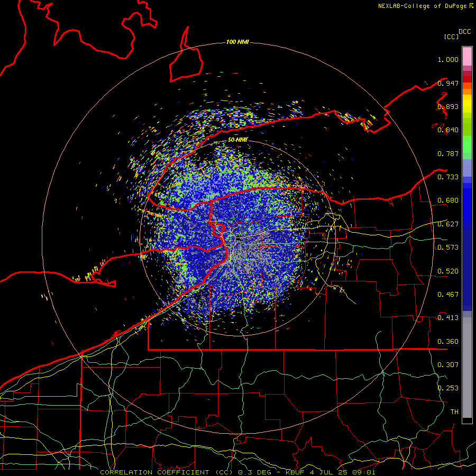Click the [CC] unit label above the scale
This screenshot has width=476, height=476.
pos(451,36)
